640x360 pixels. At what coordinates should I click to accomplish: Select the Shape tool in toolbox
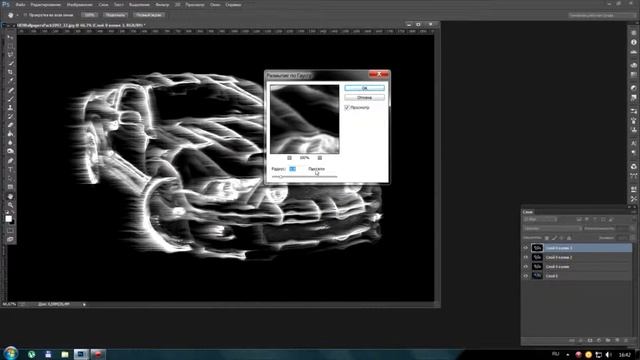coord(11,187)
